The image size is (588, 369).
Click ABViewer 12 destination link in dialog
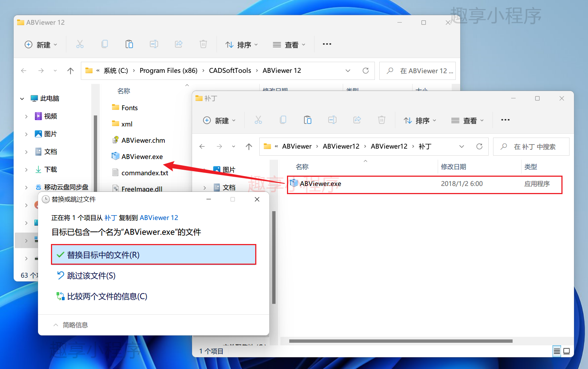tap(159, 218)
